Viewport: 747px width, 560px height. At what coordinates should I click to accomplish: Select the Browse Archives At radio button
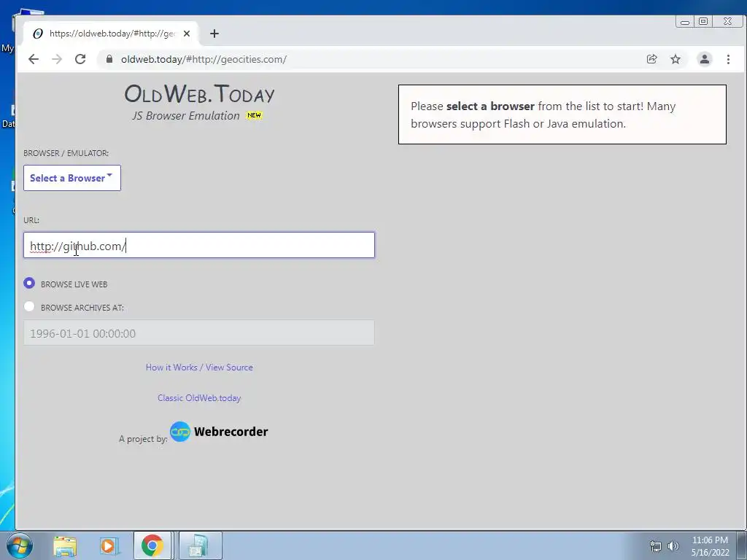(29, 307)
